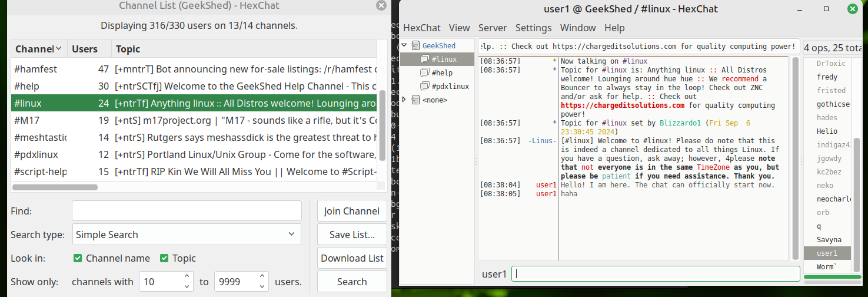
Task: Expand the <none> server tree node
Action: click(x=404, y=100)
